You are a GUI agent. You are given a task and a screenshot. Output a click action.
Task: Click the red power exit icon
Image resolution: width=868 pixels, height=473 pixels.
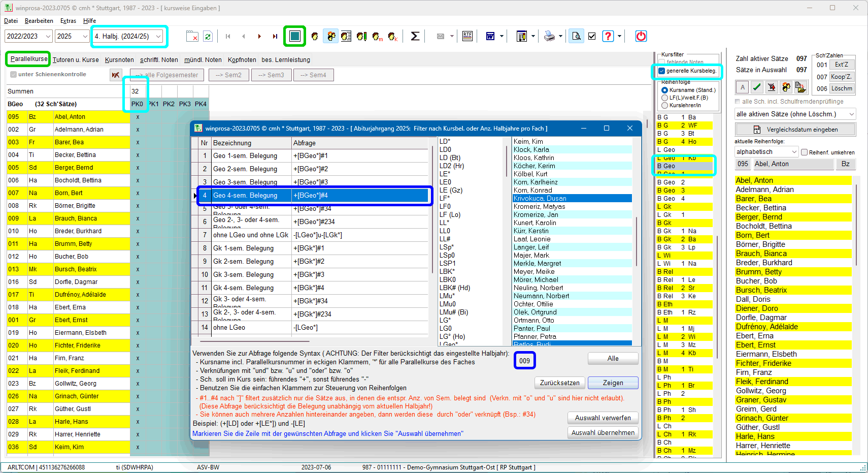(641, 36)
